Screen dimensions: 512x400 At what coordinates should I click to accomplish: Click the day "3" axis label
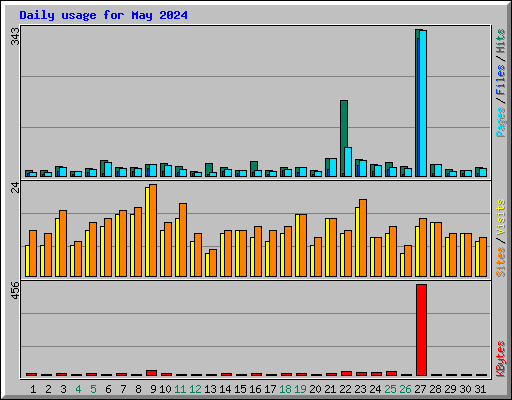pos(63,389)
